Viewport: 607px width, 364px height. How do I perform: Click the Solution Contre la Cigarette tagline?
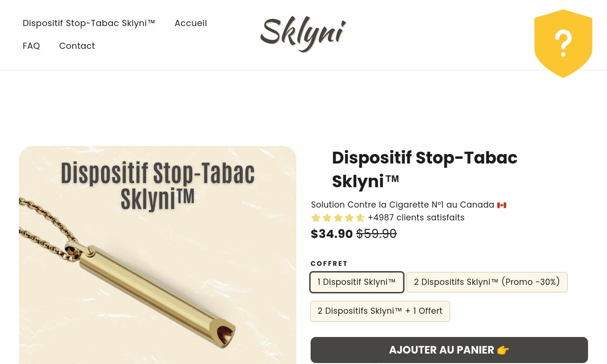pyautogui.click(x=403, y=205)
